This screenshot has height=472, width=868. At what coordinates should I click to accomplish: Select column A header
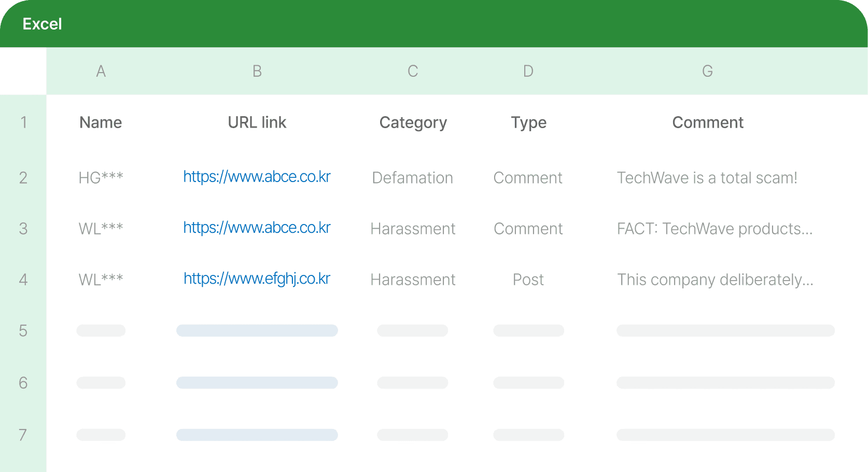pos(101,71)
